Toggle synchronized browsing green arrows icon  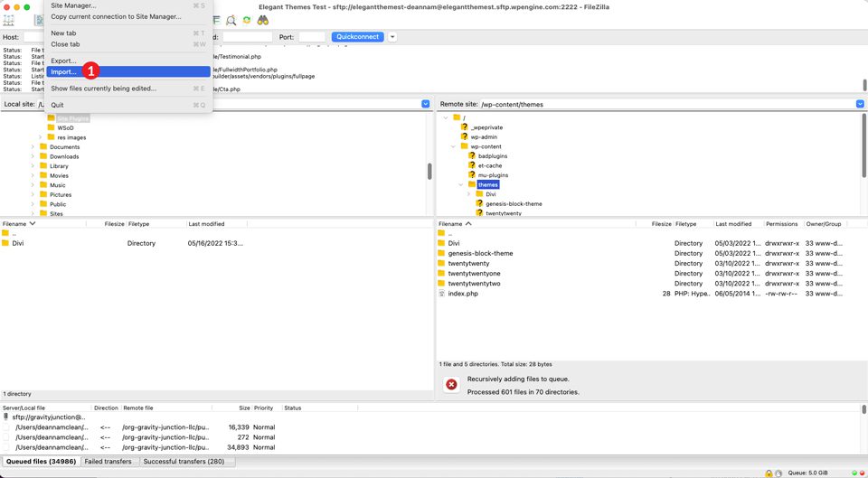(247, 21)
